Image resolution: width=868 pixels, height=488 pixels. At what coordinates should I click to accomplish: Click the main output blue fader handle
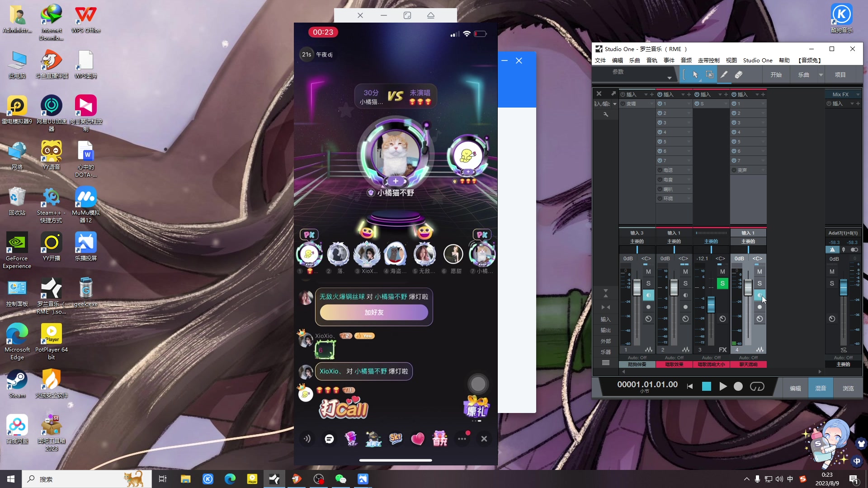[x=844, y=287]
